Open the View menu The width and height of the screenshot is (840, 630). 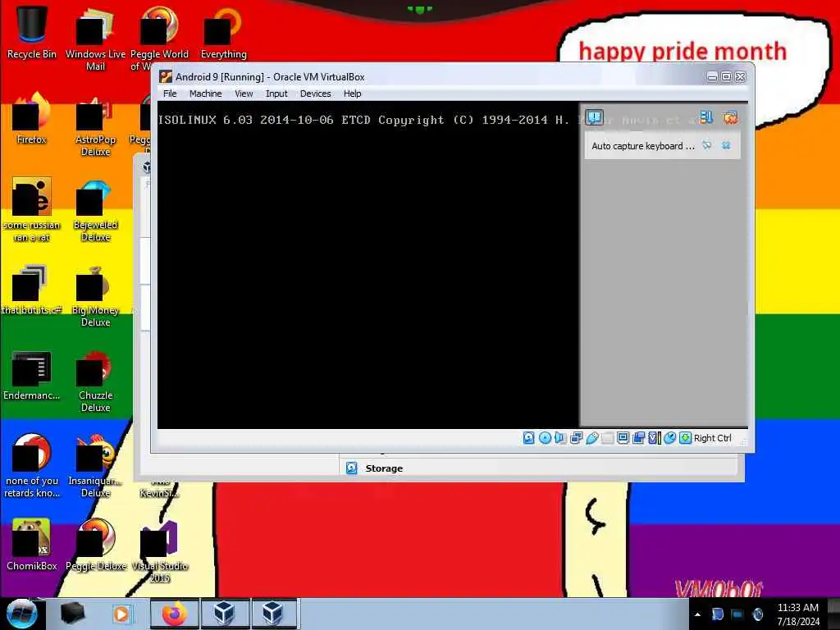[x=243, y=94]
